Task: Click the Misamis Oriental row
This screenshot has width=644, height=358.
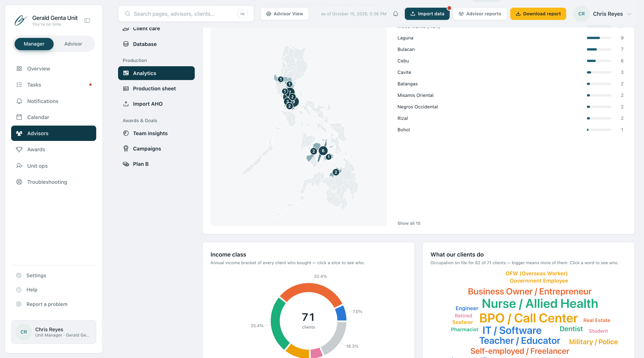Action: 510,95
